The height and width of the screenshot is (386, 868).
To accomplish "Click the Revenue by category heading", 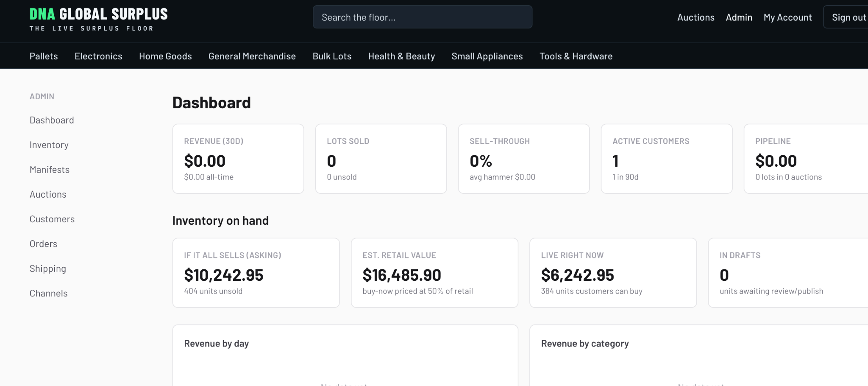I will tap(585, 344).
